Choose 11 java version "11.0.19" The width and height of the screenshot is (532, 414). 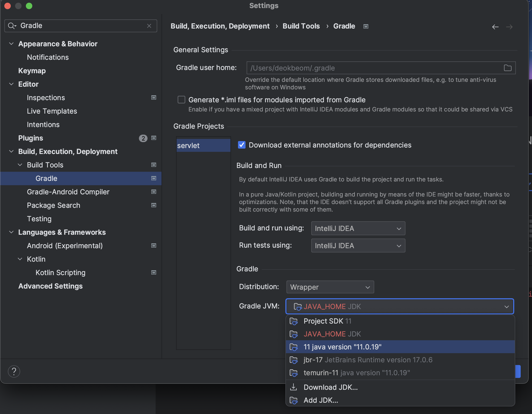point(400,347)
